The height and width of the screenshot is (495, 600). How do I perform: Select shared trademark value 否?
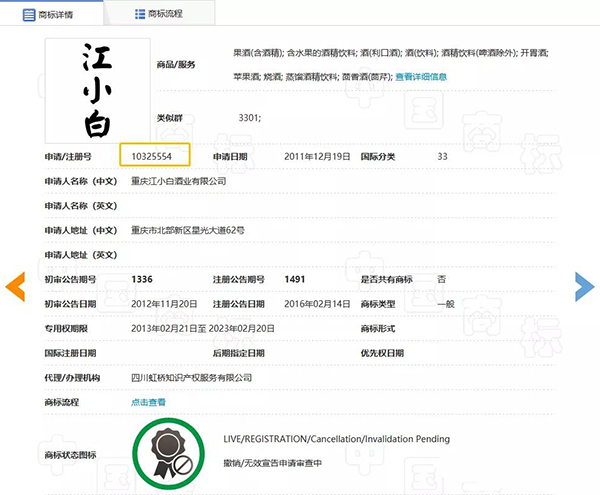pos(442,279)
